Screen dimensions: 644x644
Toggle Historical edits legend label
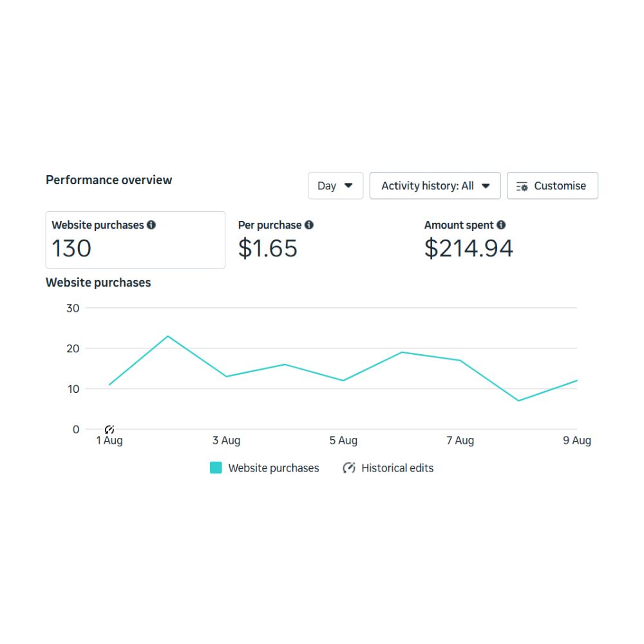(x=397, y=468)
